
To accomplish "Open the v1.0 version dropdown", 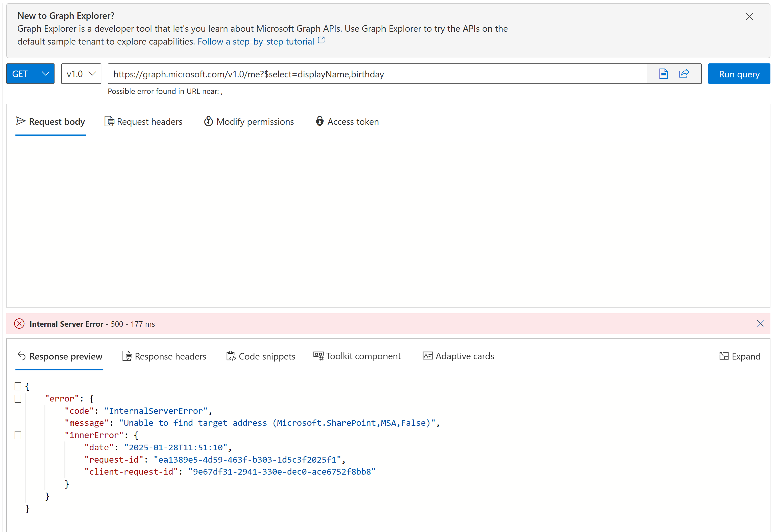I will click(81, 74).
